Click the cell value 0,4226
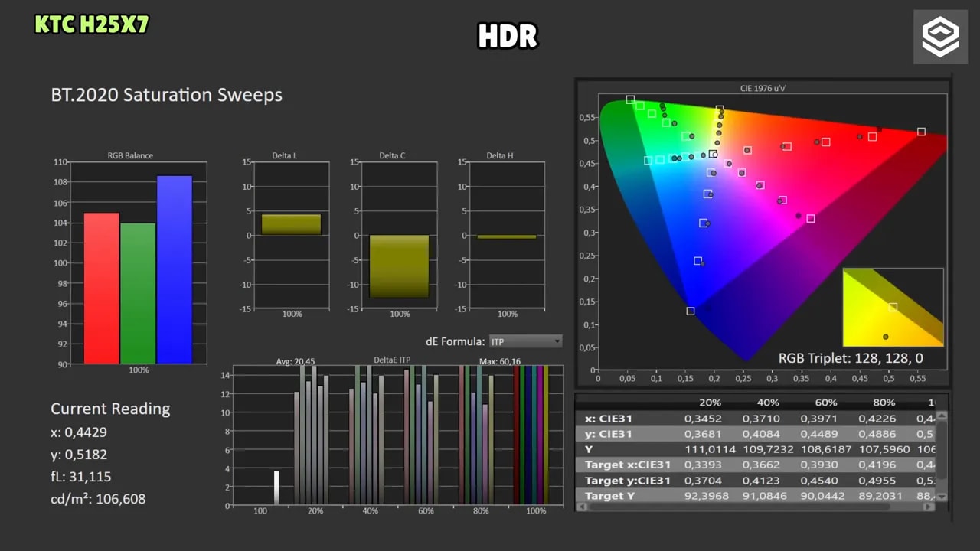Viewport: 980px width, 551px height. point(877,419)
